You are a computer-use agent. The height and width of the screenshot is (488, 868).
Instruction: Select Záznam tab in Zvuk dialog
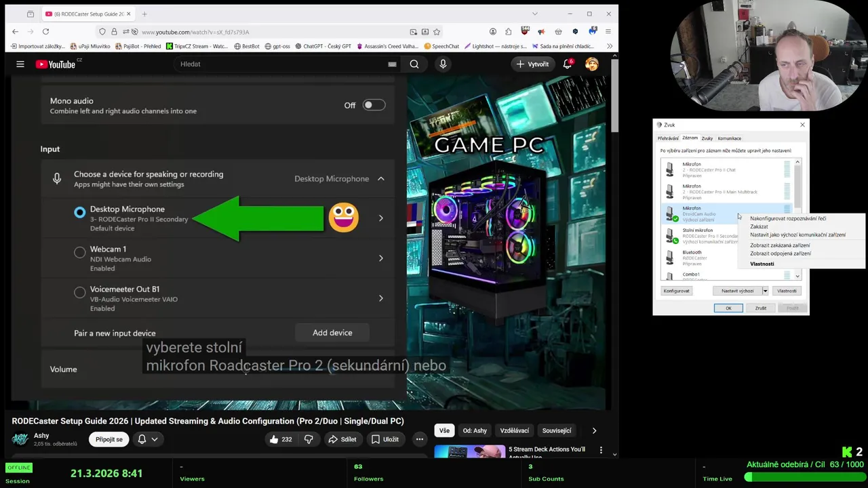coord(690,138)
